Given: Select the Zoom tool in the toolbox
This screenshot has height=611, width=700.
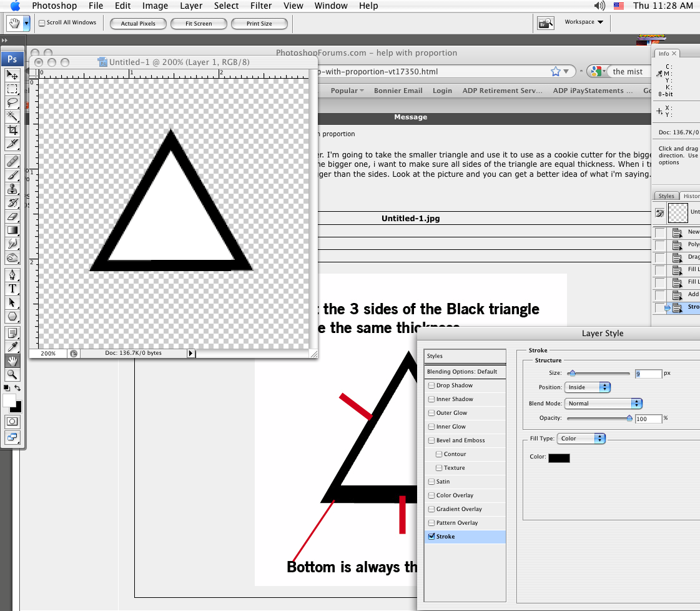Looking at the screenshot, I should point(12,375).
